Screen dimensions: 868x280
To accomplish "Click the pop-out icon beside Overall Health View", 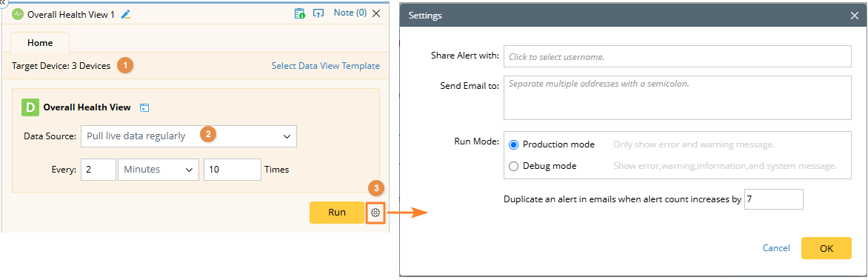I will tap(144, 108).
